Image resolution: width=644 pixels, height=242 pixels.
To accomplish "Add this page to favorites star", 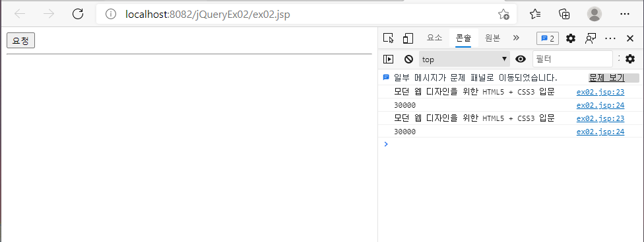I will coord(503,15).
